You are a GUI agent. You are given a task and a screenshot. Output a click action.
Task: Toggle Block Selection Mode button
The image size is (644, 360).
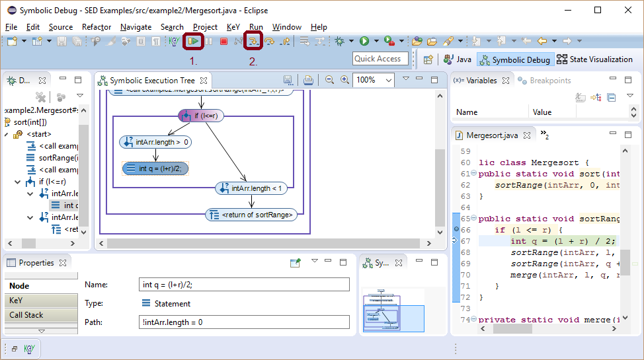click(x=141, y=41)
